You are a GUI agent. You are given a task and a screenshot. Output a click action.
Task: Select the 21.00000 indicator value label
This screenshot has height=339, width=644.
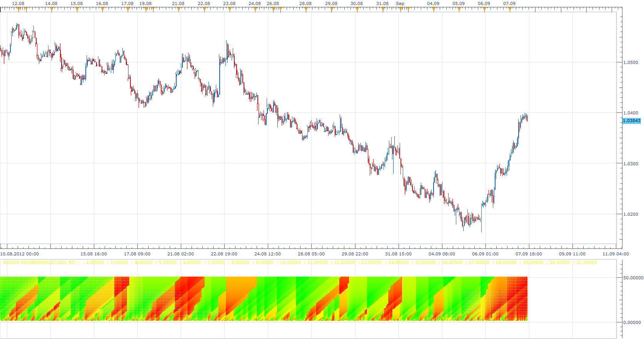(585, 262)
